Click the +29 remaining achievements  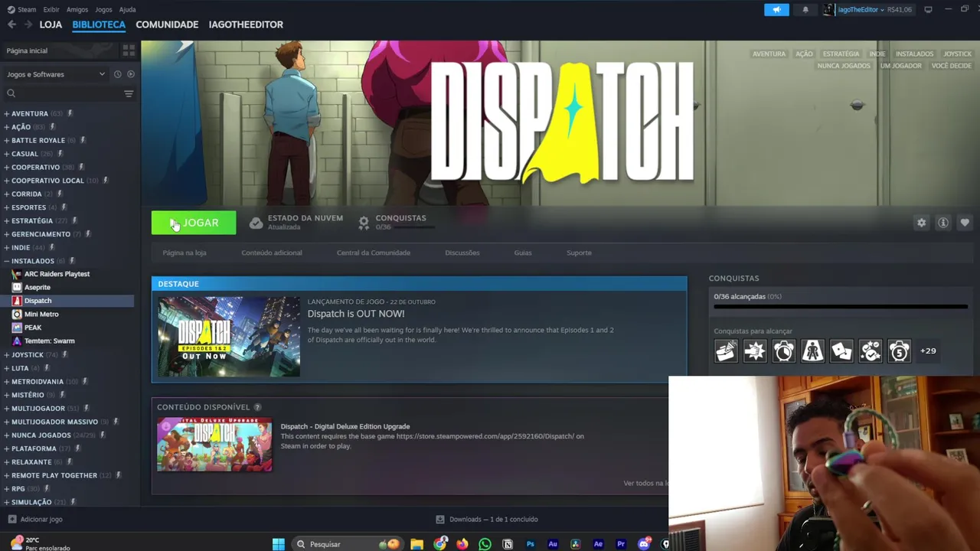click(x=928, y=350)
